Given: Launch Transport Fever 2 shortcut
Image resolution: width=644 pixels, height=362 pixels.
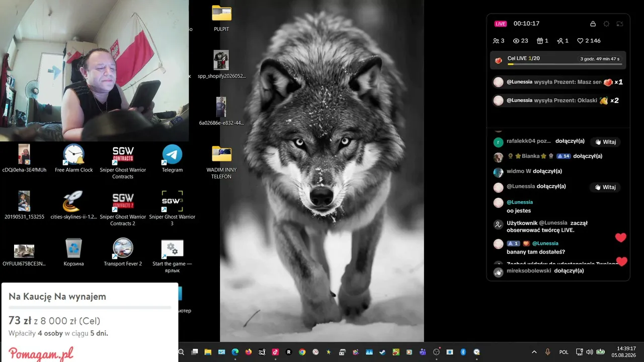Looking at the screenshot, I should point(123,252).
